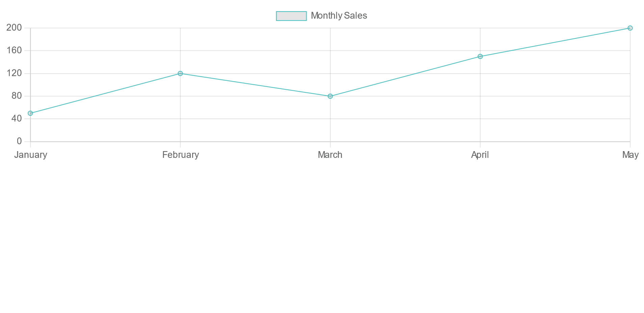This screenshot has width=644, height=313.
Task: Click the May data point marker
Action: click(x=630, y=28)
